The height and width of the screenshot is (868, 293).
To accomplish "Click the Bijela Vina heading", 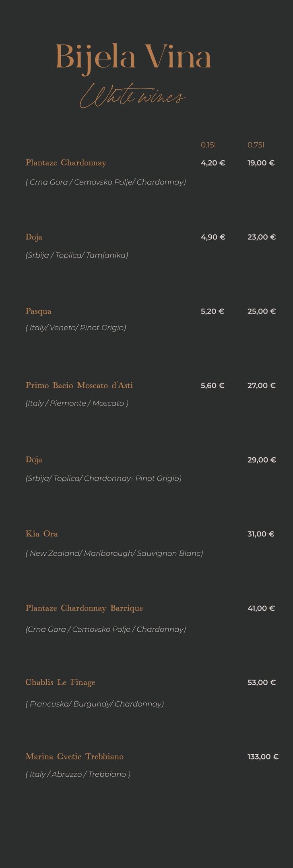I will (x=133, y=57).
